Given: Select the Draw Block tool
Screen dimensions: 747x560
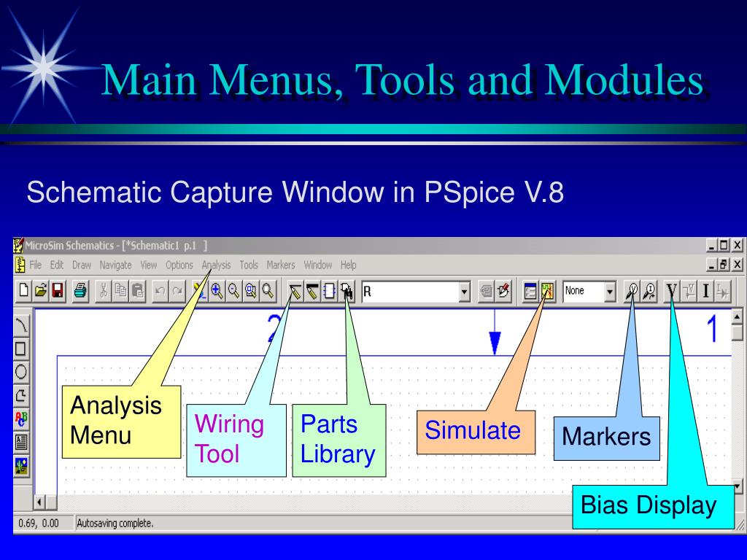Looking at the screenshot, I should pyautogui.click(x=329, y=291).
